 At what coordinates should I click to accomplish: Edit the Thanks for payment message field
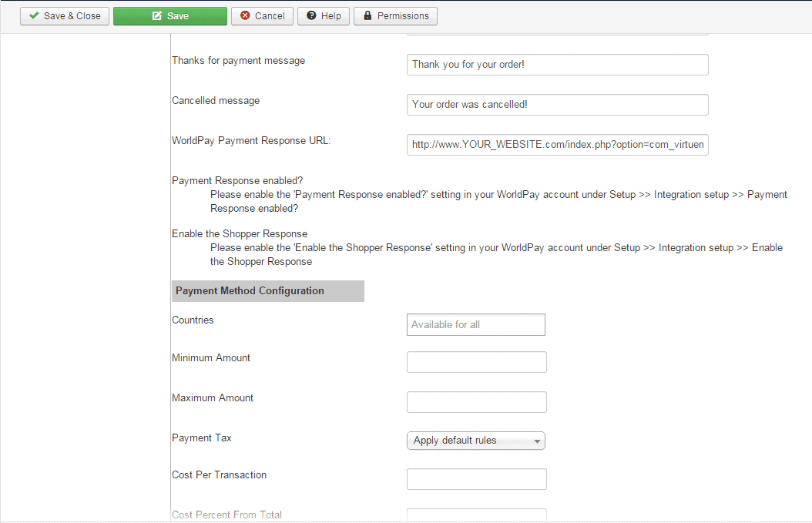pos(557,65)
